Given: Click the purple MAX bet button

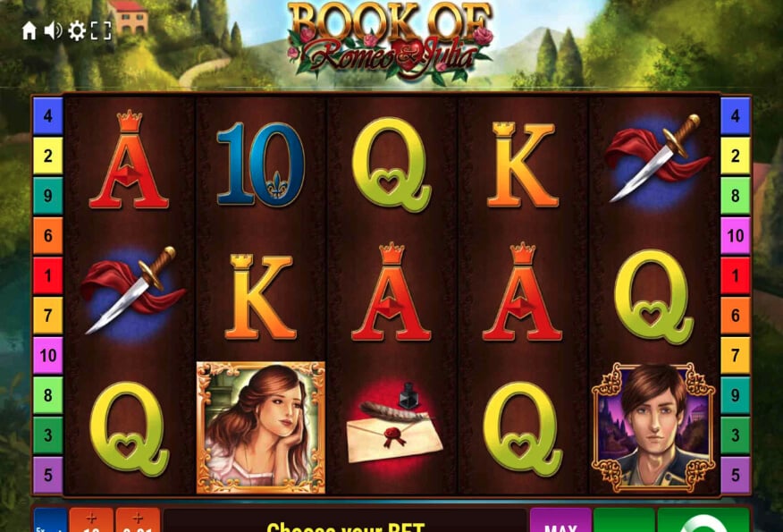Looking at the screenshot, I should coord(560,520).
